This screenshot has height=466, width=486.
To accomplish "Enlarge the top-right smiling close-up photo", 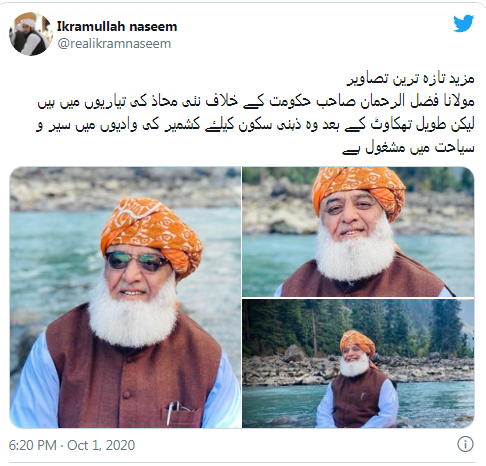I will [358, 232].
